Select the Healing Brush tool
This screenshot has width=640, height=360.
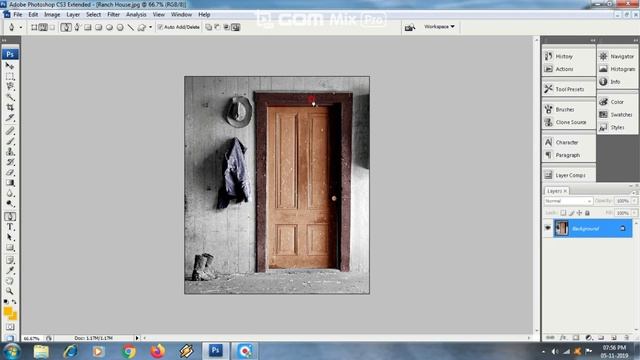[10, 131]
